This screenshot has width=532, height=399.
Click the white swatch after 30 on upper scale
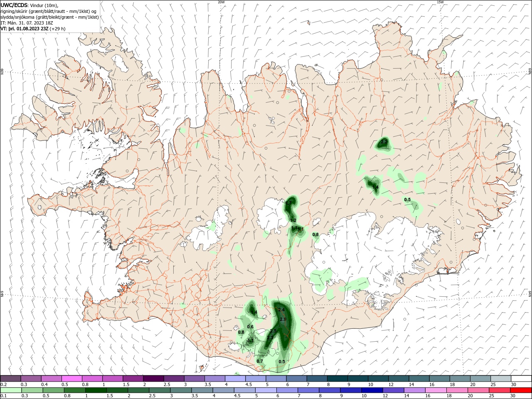tap(521, 379)
